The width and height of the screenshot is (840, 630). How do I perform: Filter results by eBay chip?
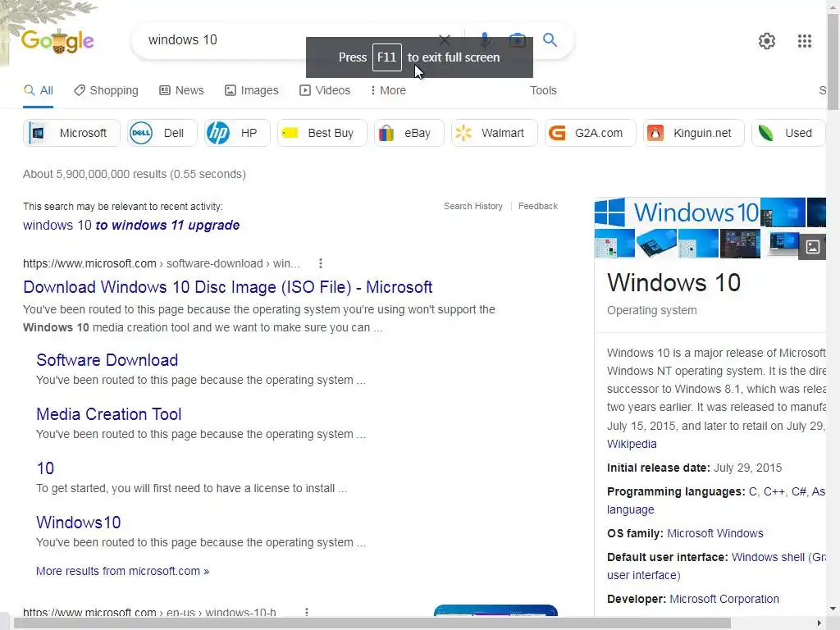coord(409,133)
